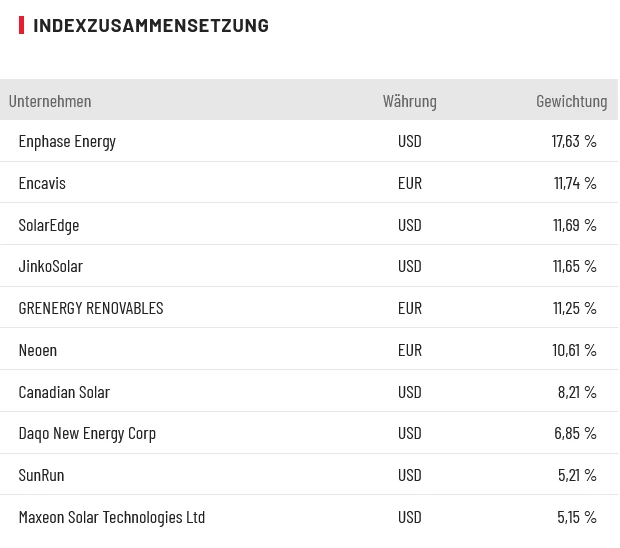The height and width of the screenshot is (548, 620).
Task: Select the 11,74 % weighting of Encavis
Action: [575, 183]
